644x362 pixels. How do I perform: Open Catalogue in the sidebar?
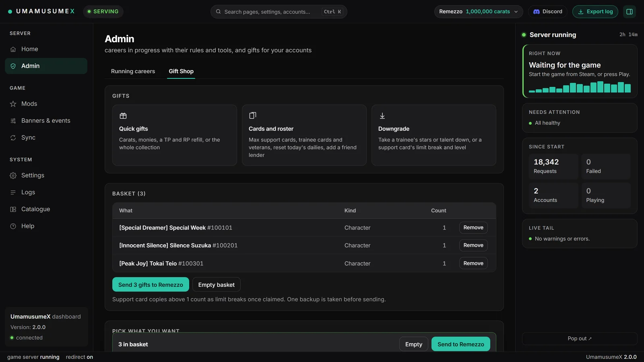click(x=46, y=209)
